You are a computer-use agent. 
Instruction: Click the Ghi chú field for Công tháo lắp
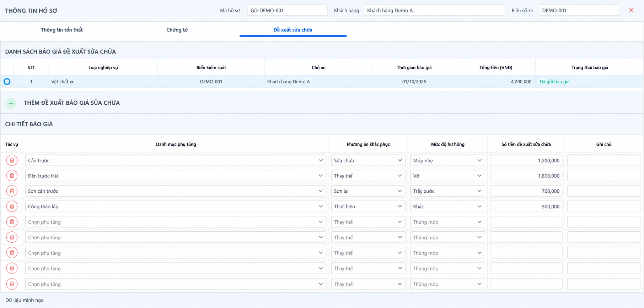pos(603,207)
